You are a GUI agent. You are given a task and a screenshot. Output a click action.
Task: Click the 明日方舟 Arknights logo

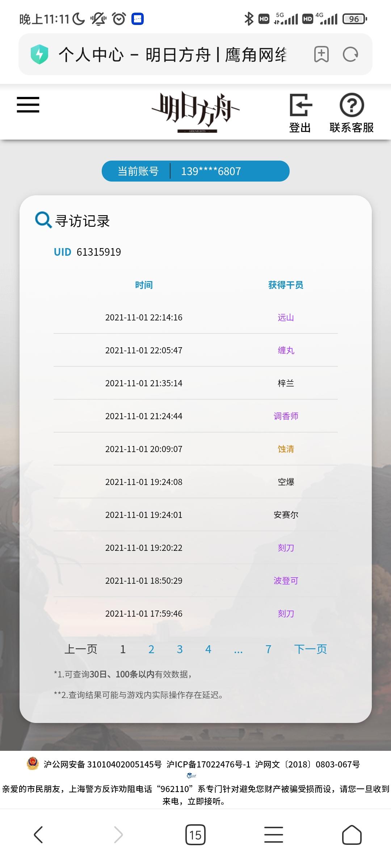195,112
